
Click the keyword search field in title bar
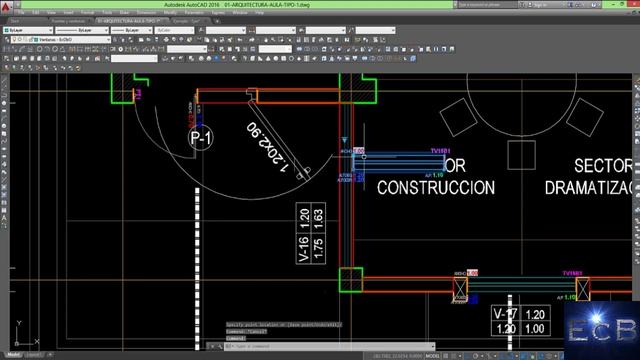487,5
